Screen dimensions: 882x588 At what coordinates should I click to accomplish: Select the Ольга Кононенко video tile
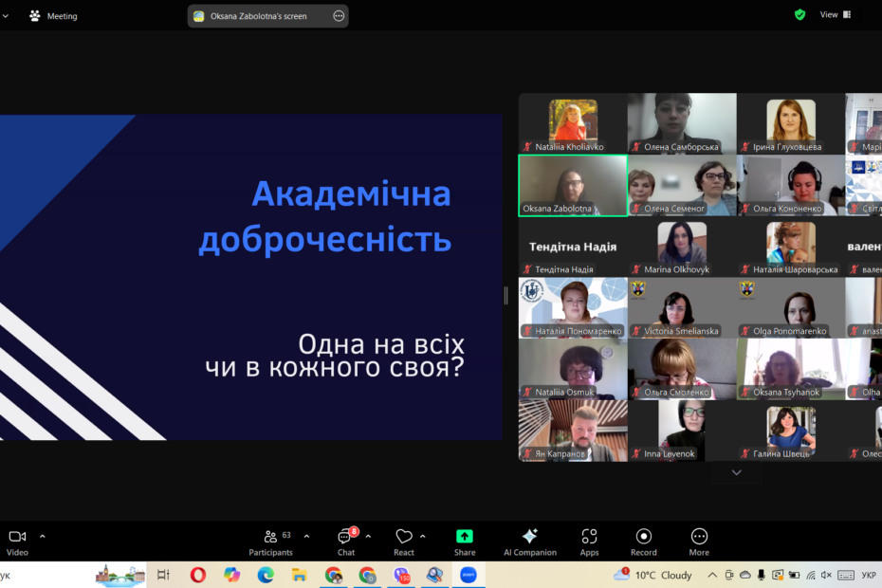pos(791,186)
